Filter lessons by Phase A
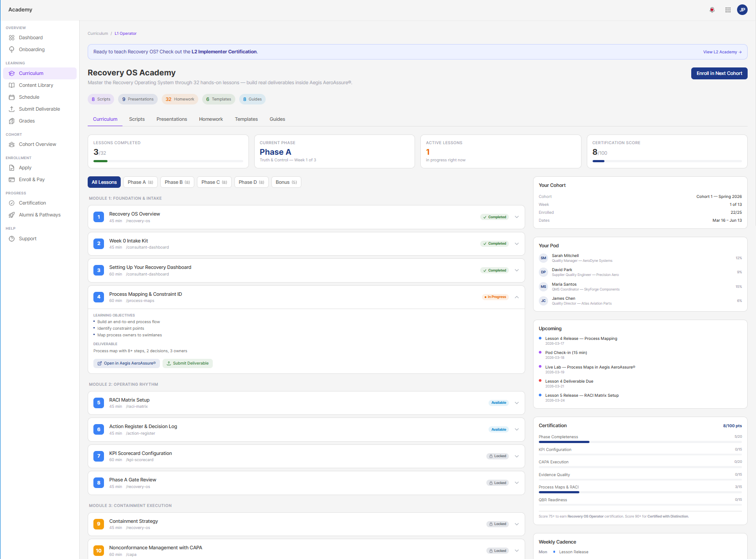 click(x=141, y=183)
